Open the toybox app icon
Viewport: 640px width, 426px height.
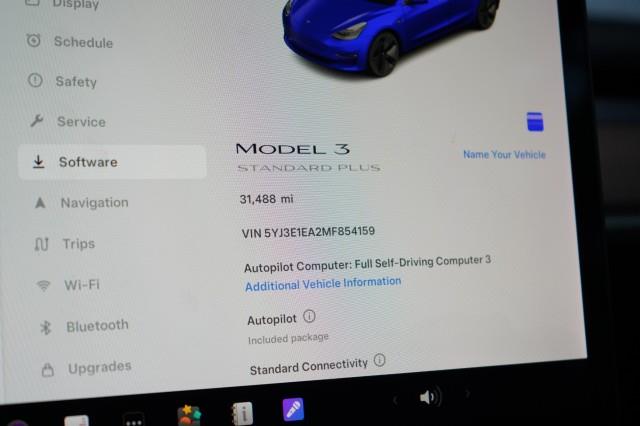(189, 415)
